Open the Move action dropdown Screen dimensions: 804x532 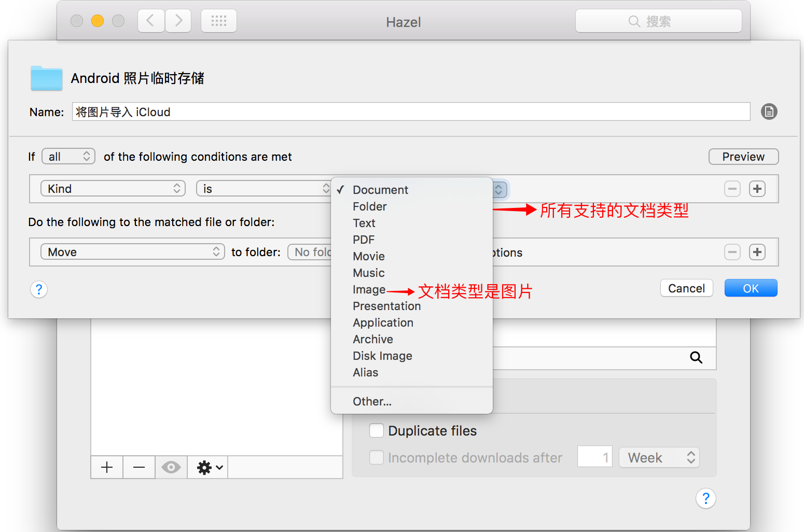[x=132, y=252]
